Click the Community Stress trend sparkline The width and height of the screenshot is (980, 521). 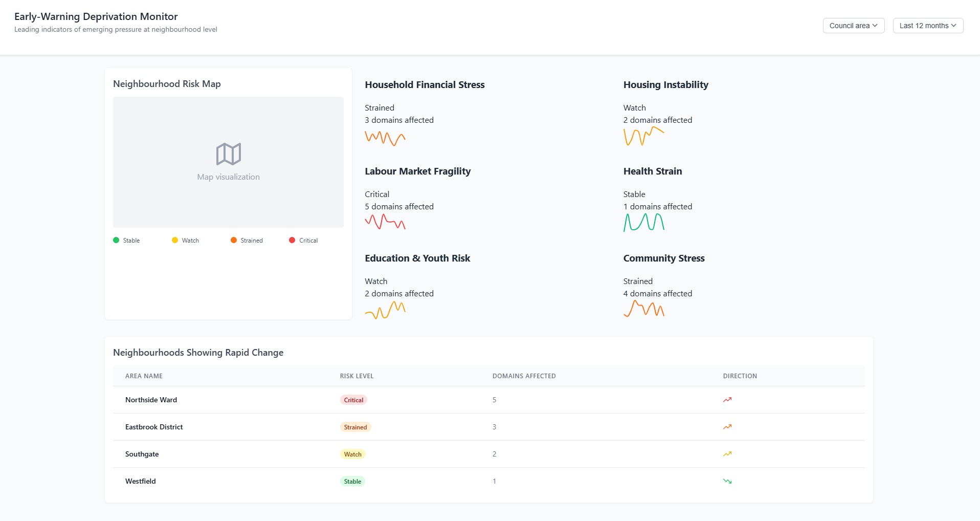pos(644,309)
